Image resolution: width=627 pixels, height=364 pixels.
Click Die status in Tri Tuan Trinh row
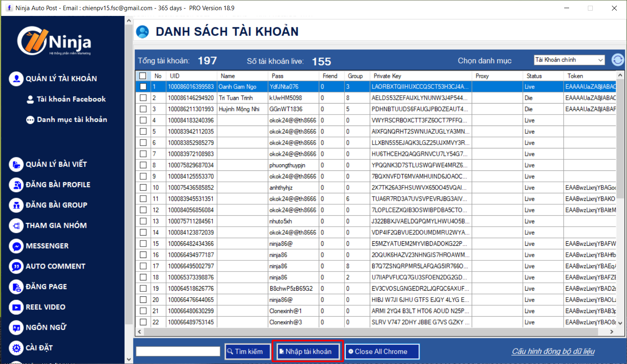[543, 98]
